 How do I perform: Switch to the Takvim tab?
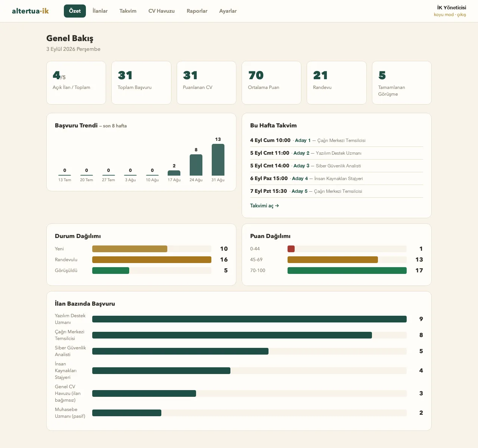pyautogui.click(x=128, y=11)
